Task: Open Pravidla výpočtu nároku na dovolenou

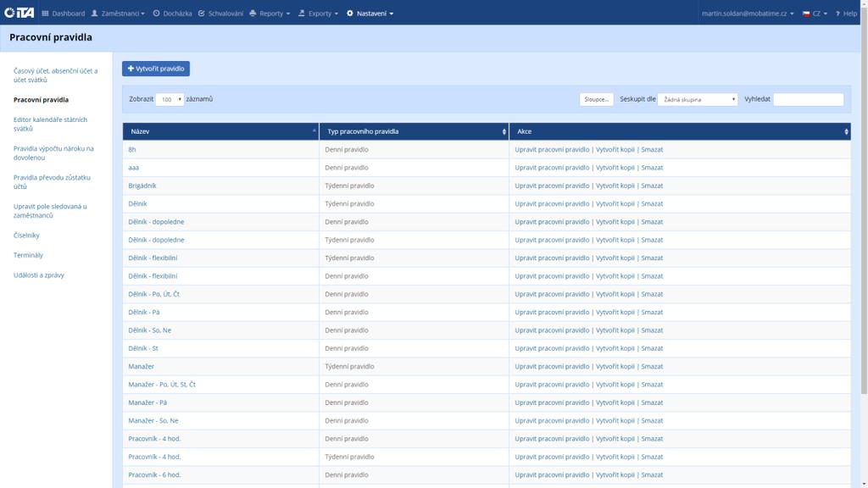Action: click(53, 152)
